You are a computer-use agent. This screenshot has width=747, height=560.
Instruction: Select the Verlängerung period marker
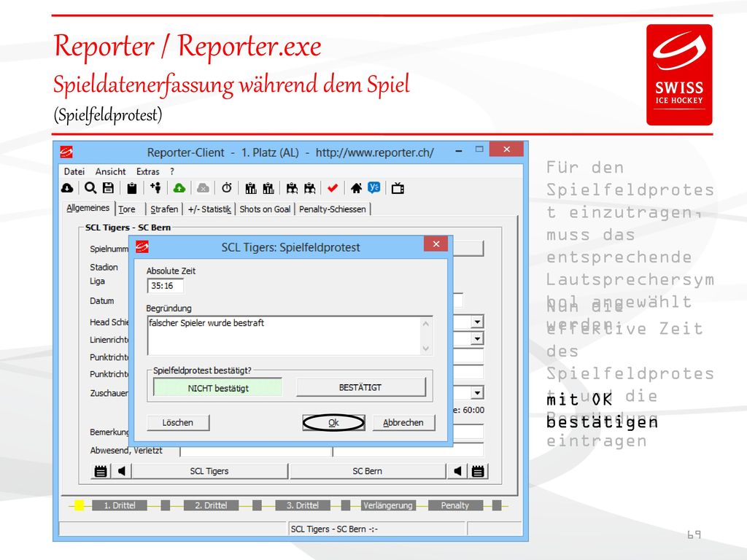(x=388, y=505)
